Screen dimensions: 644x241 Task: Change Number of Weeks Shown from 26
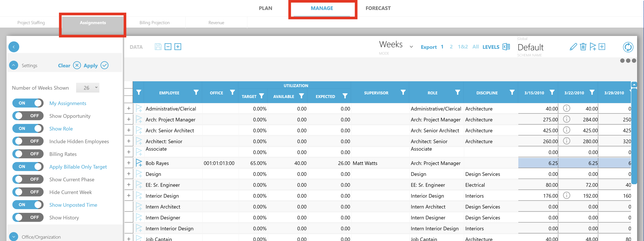(88, 87)
